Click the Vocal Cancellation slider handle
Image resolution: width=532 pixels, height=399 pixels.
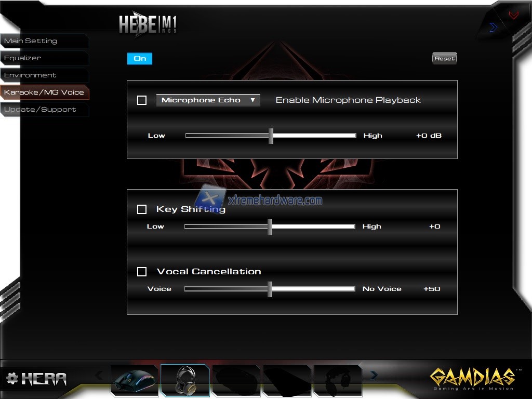point(270,289)
